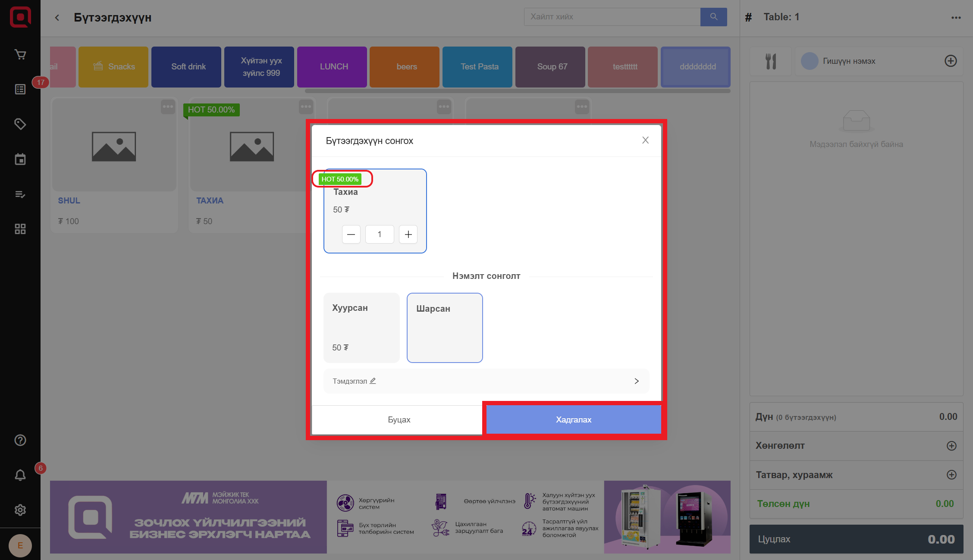Viewport: 973px width, 560px height.
Task: Expand the Татвар, хураамж section
Action: click(951, 475)
